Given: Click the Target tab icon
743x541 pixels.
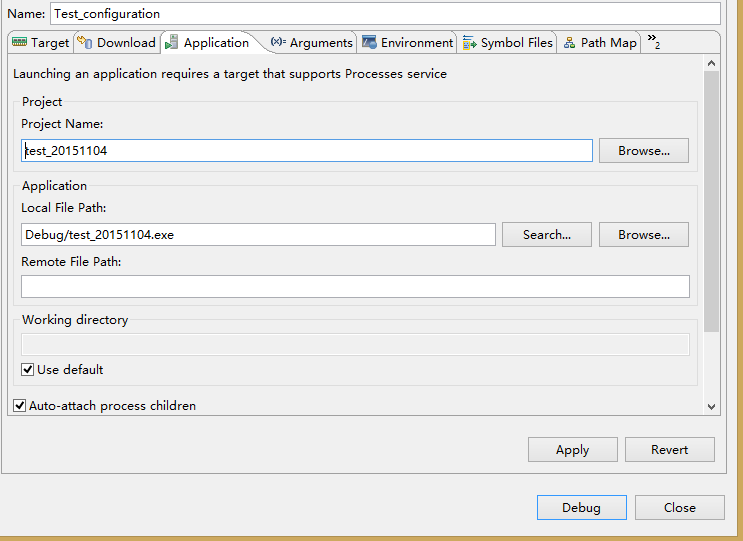Looking at the screenshot, I should 19,43.
